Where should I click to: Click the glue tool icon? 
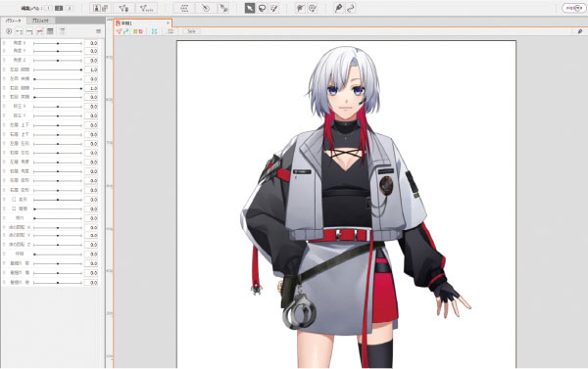(x=223, y=8)
